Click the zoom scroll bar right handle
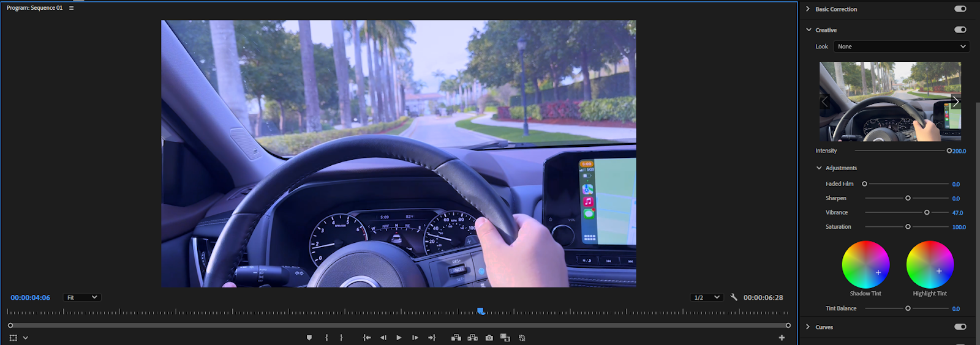 click(788, 325)
